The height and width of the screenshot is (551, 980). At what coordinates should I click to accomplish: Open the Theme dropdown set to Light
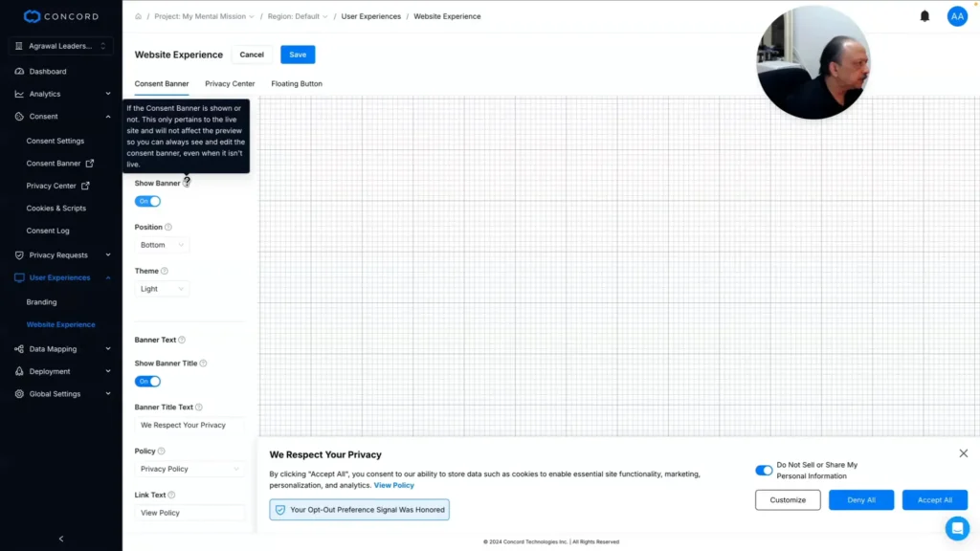click(x=162, y=289)
